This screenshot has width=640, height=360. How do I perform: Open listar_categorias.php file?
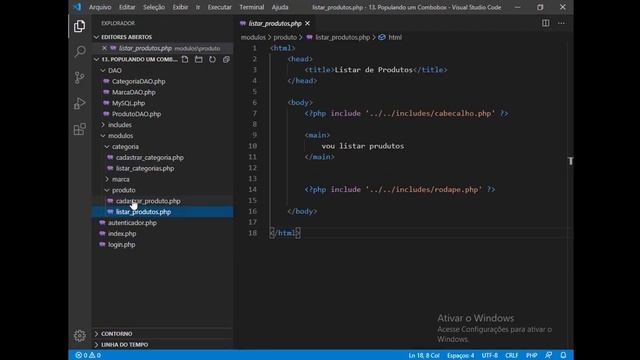(144, 169)
